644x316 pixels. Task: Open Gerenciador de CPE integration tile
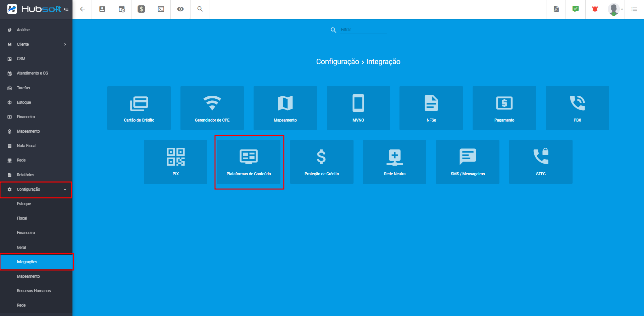[212, 108]
